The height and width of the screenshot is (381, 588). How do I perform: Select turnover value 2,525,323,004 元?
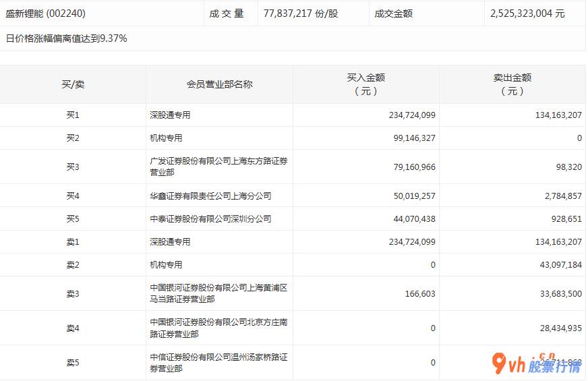coord(527,13)
